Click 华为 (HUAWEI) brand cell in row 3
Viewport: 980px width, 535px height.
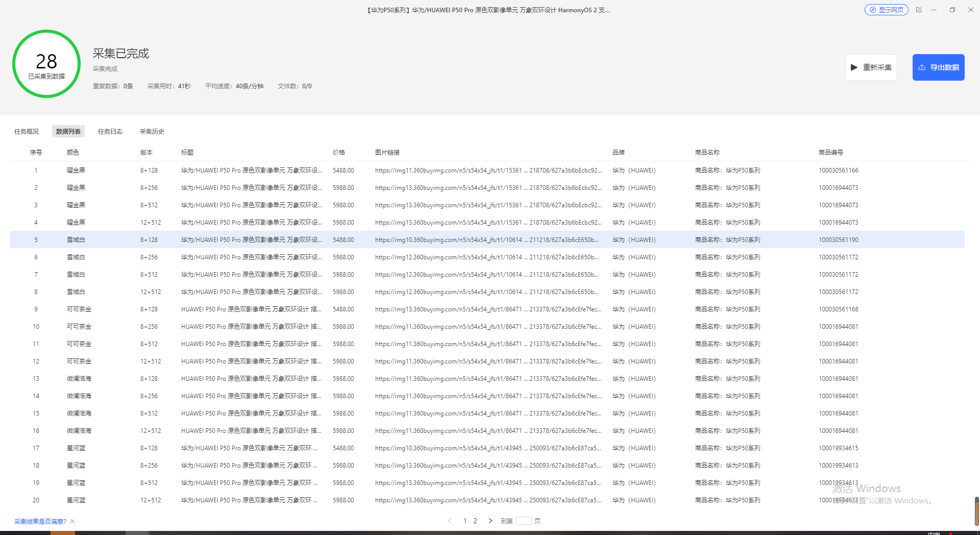click(x=634, y=205)
